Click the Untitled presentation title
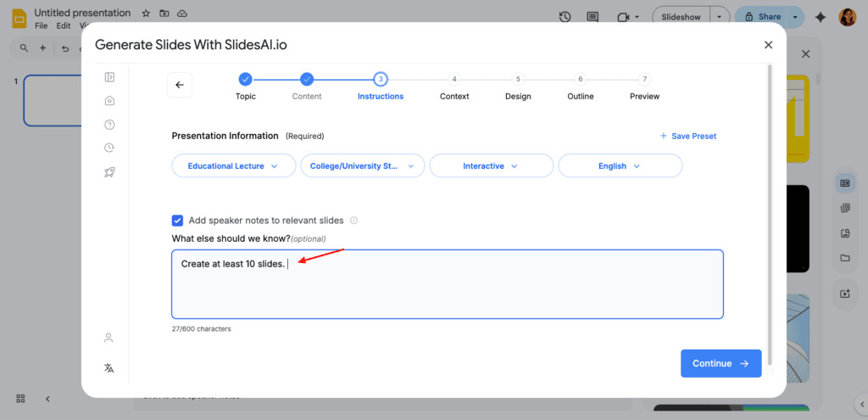868x420 pixels. click(82, 13)
